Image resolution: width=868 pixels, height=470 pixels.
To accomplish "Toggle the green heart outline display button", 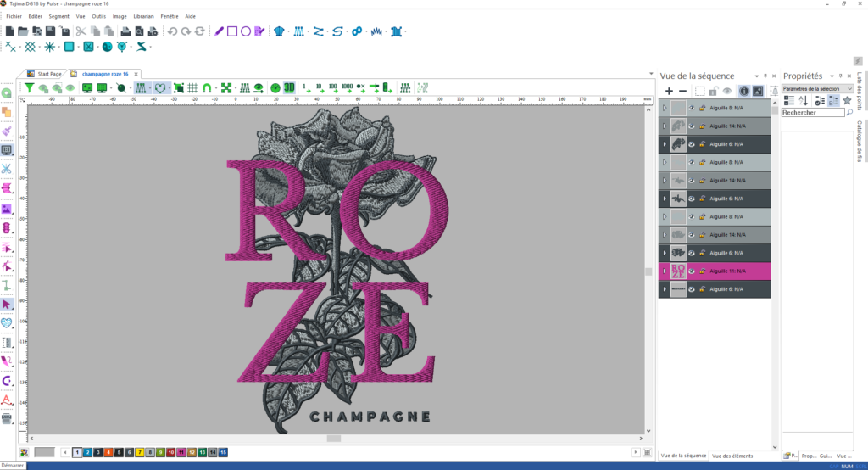I will click(x=160, y=88).
